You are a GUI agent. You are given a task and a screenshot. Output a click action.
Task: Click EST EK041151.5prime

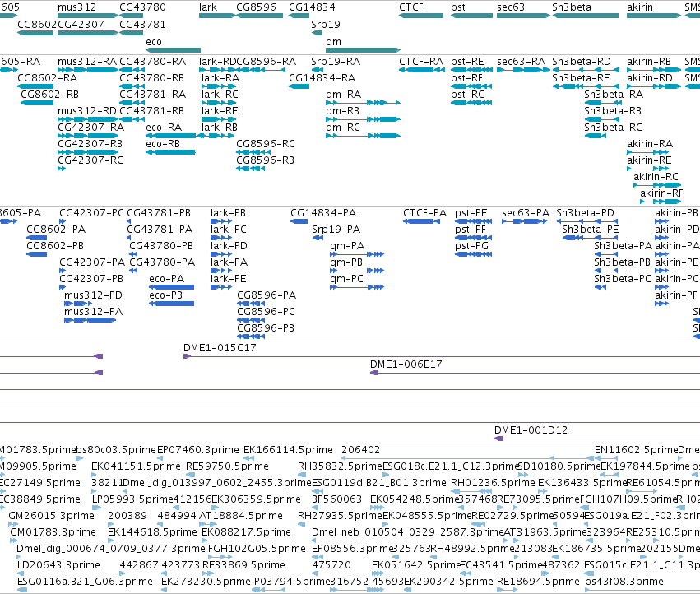(x=95, y=475)
